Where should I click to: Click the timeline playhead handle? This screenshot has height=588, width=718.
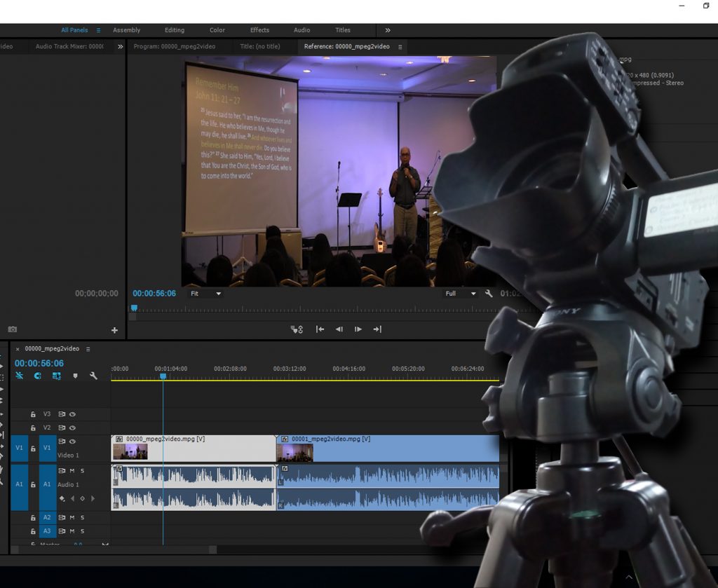(x=163, y=376)
